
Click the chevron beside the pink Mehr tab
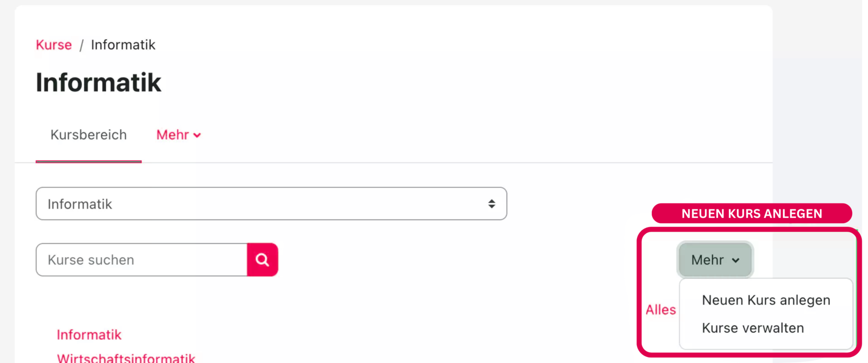click(197, 135)
